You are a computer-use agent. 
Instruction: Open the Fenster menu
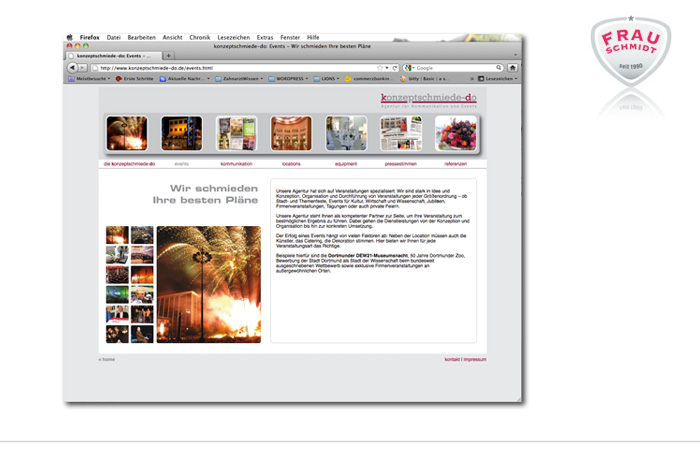coord(290,38)
